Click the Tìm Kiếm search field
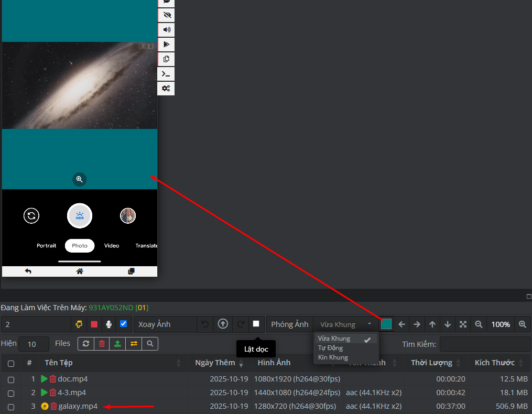The height and width of the screenshot is (414, 532). click(484, 344)
